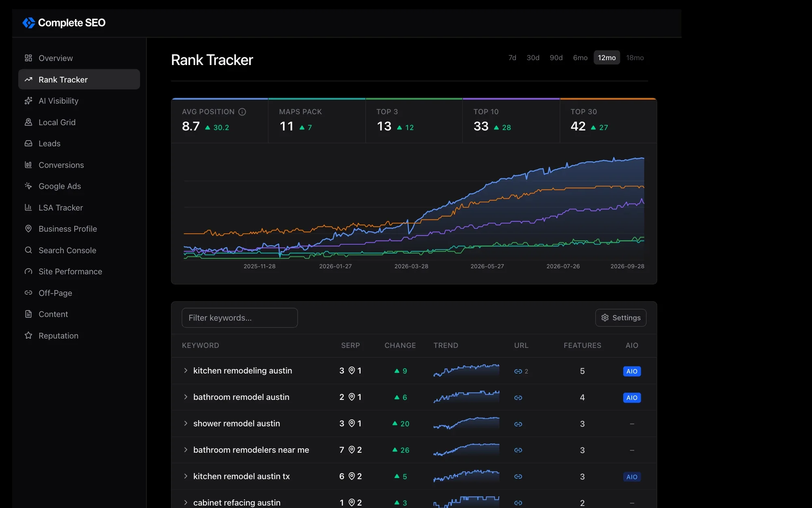Expand the bathroom remodel austin row
812x508 pixels.
[186, 397]
